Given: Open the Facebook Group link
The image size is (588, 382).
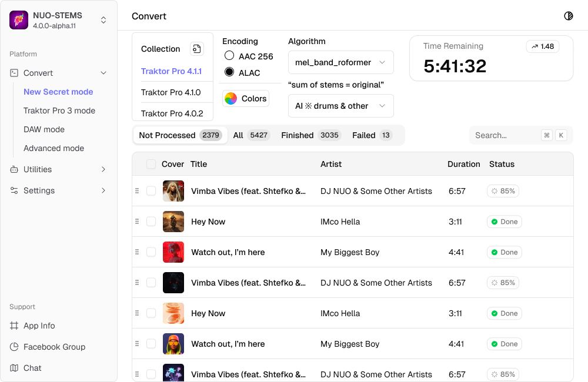Looking at the screenshot, I should click(x=54, y=347).
